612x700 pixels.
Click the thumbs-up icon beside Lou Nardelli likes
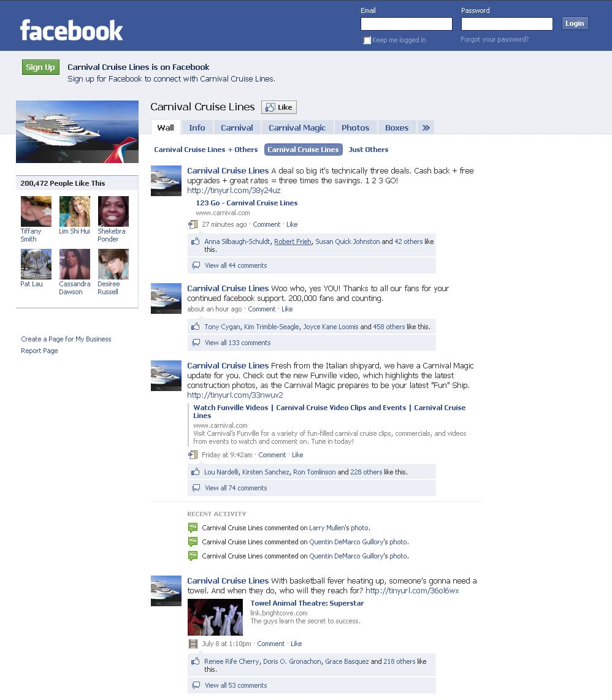click(195, 471)
